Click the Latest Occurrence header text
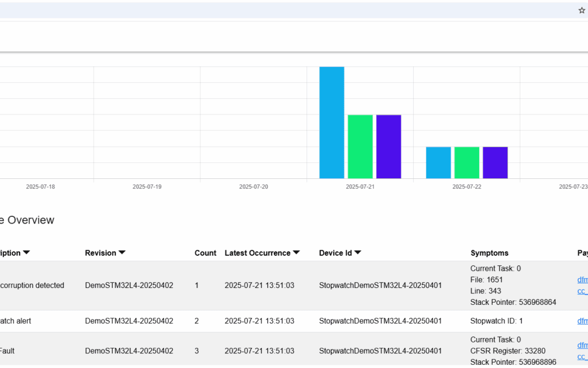 click(x=258, y=253)
